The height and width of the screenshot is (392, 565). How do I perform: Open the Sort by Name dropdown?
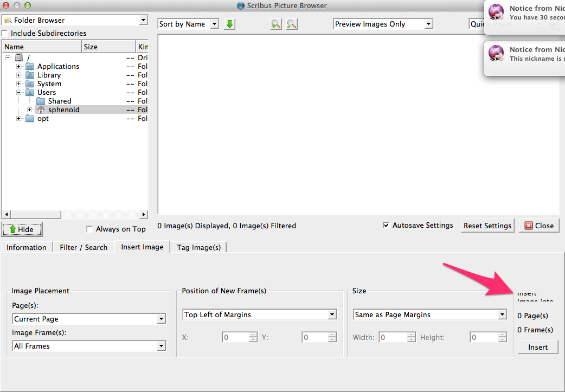[188, 24]
